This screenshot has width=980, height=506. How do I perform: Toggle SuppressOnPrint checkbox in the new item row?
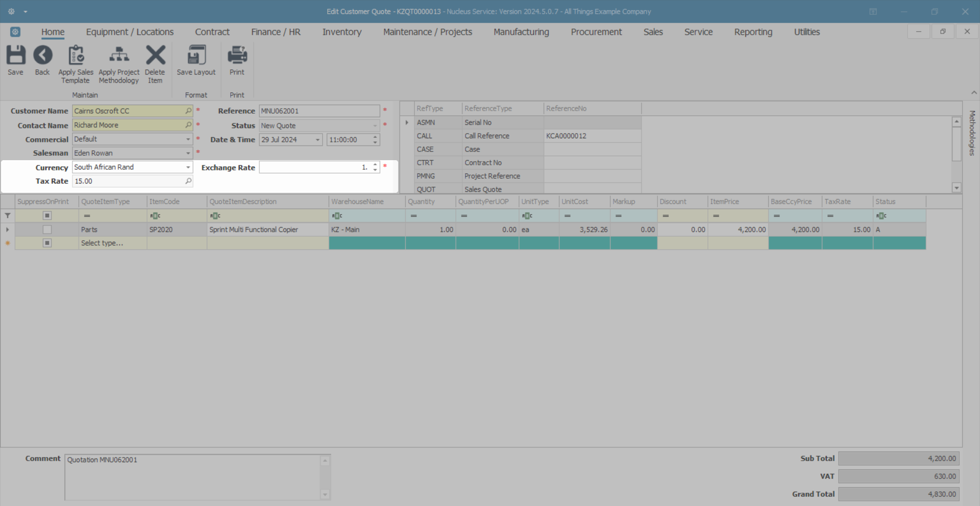tap(47, 243)
